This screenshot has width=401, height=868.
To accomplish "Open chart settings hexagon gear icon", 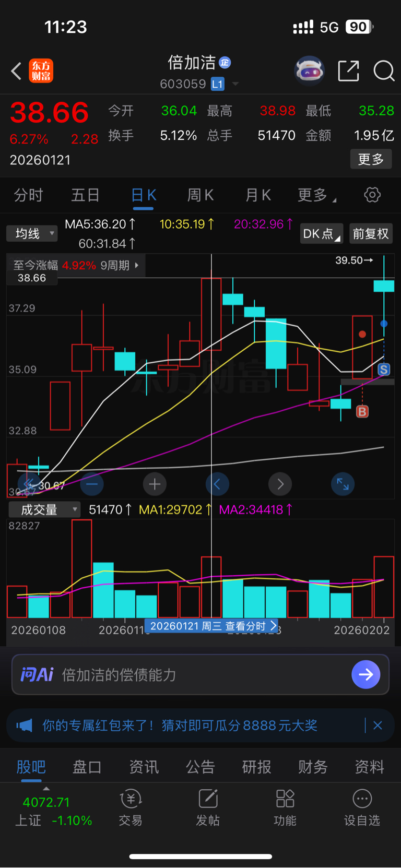I will (x=372, y=195).
